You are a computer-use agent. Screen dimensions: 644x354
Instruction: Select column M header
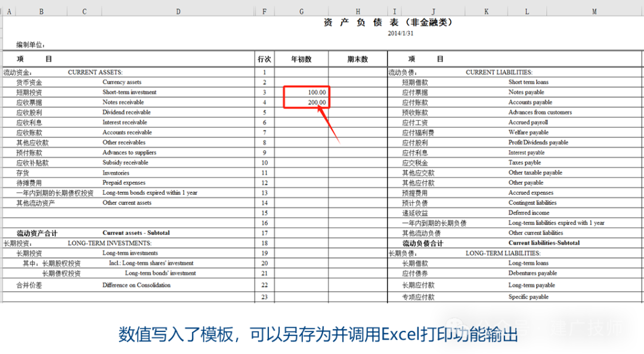pyautogui.click(x=594, y=11)
